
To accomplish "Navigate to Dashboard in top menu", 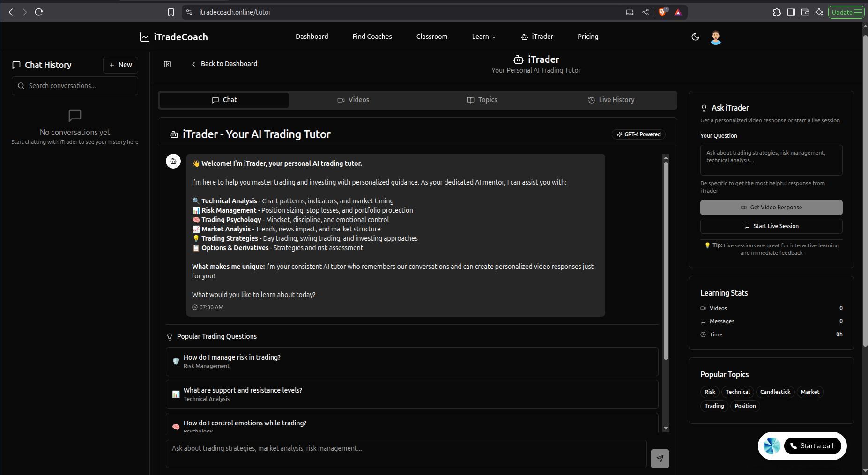I will coord(312,37).
